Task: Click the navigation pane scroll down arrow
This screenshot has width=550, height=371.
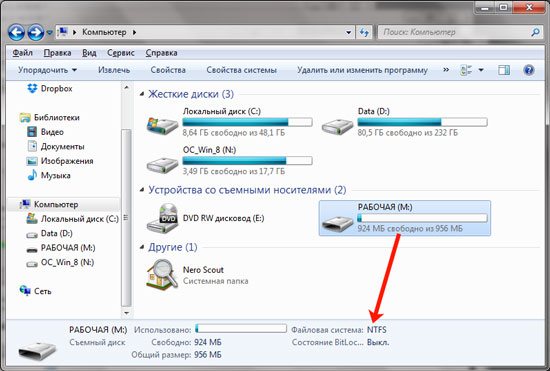Action: click(127, 312)
